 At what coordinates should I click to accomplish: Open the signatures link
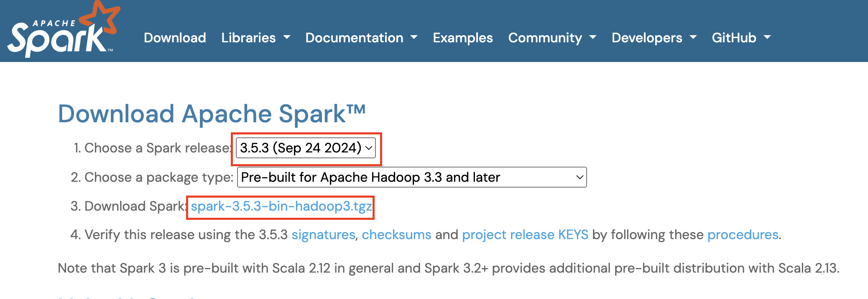(323, 235)
